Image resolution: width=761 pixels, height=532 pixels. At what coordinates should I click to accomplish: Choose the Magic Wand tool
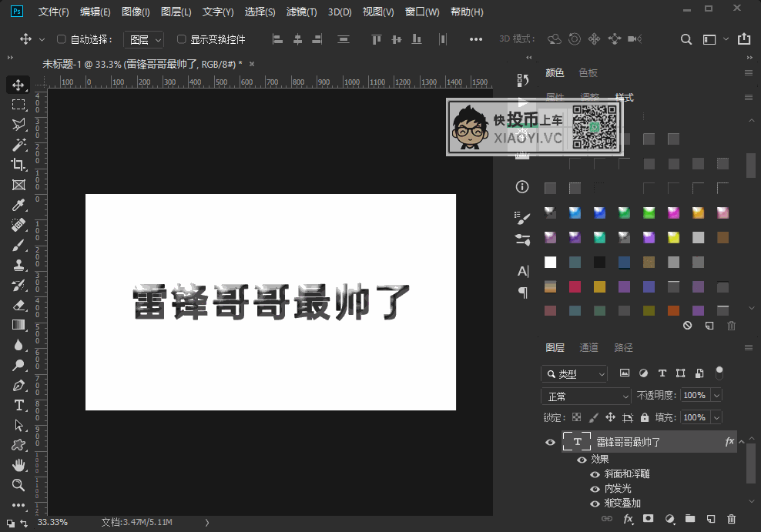18,145
